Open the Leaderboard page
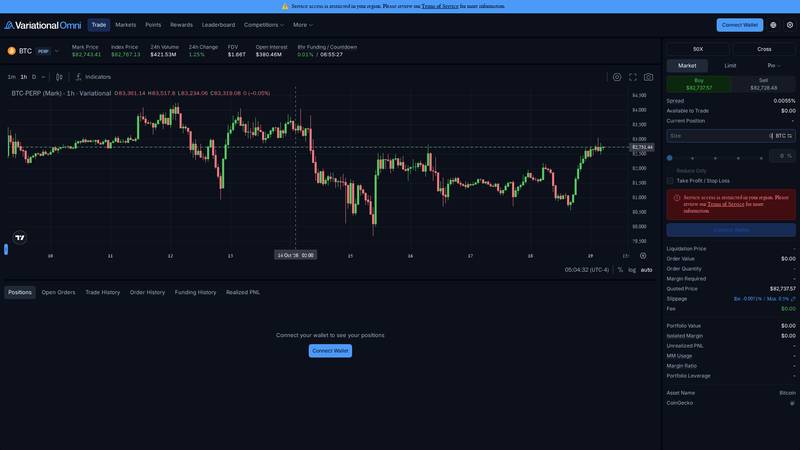Screen dimensions: 800x450 pos(218,25)
